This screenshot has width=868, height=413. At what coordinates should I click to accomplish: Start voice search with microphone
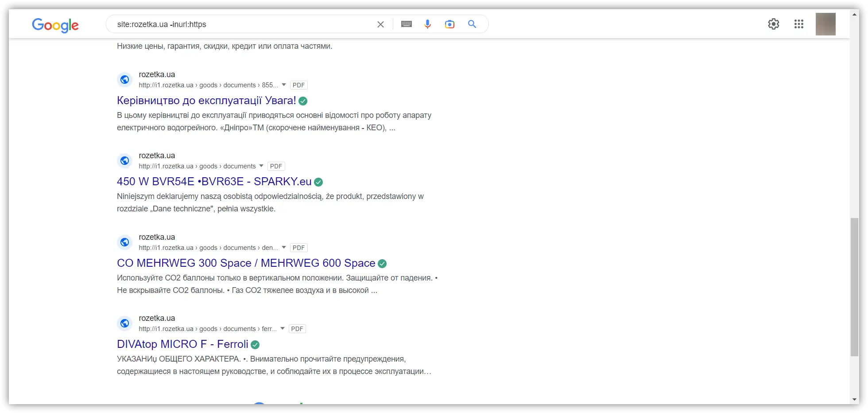coord(427,24)
